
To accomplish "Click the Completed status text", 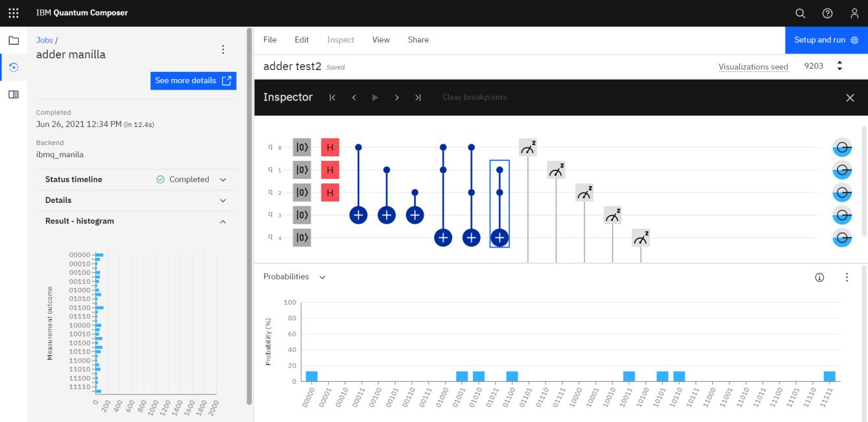I will (189, 180).
